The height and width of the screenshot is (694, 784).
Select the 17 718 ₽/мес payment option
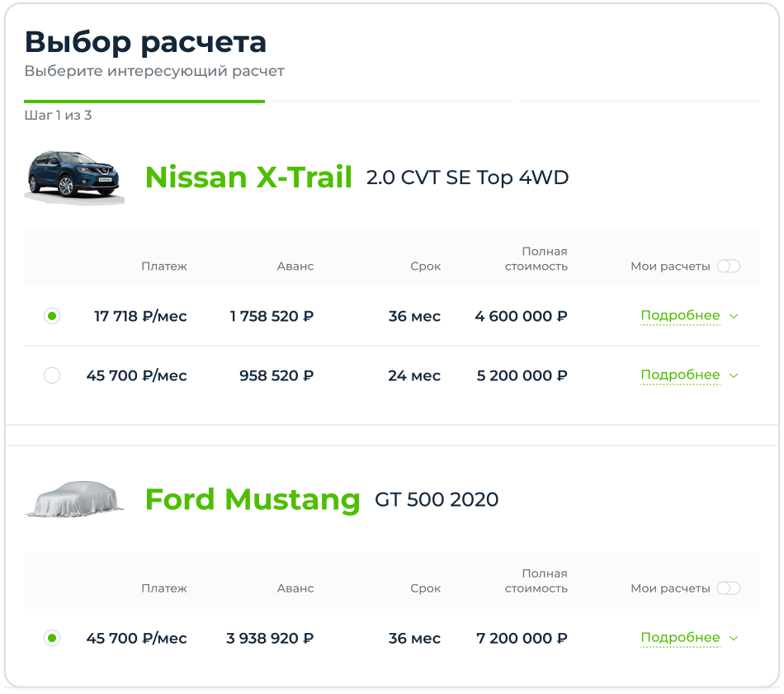[x=52, y=316]
